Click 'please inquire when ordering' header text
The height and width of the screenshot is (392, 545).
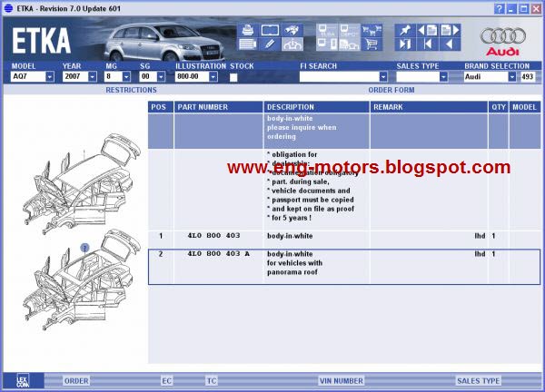(x=302, y=132)
